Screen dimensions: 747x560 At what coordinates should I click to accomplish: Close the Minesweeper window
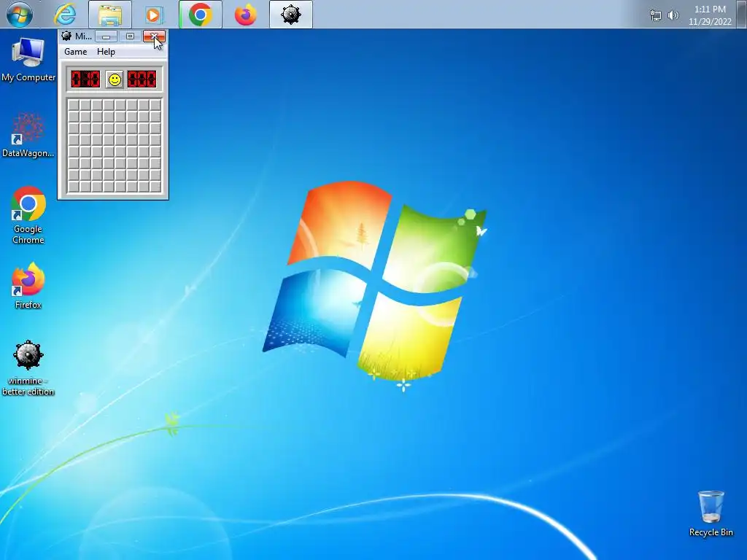click(154, 36)
